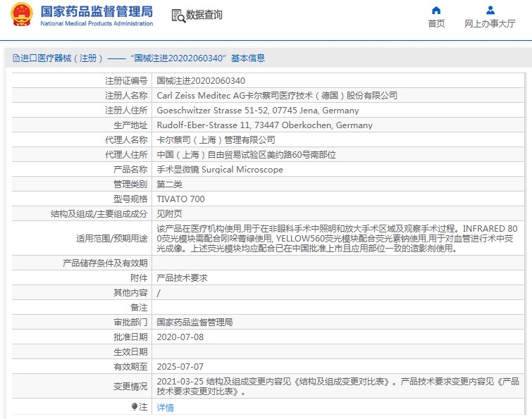Click the 生效日期 label
The height and width of the screenshot is (419, 532).
pyautogui.click(x=130, y=352)
